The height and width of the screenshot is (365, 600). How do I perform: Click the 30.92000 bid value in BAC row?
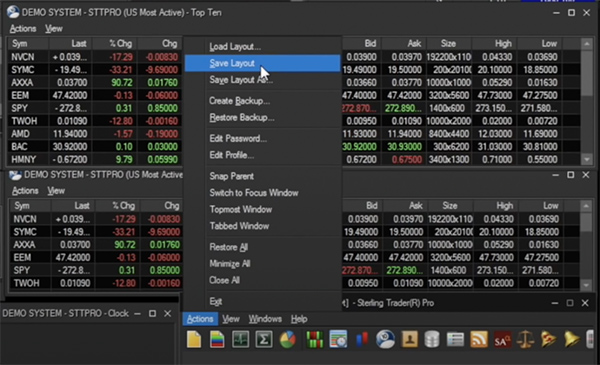click(359, 147)
